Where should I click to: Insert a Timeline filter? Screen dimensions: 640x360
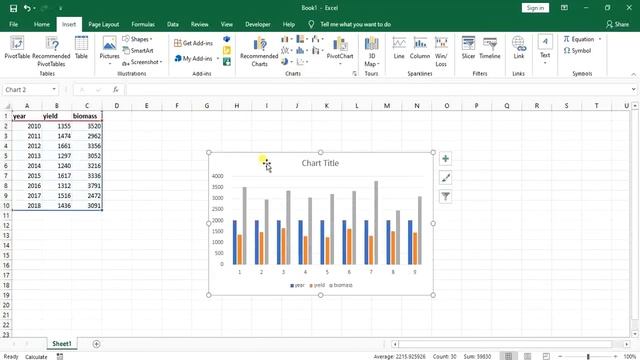coord(490,47)
